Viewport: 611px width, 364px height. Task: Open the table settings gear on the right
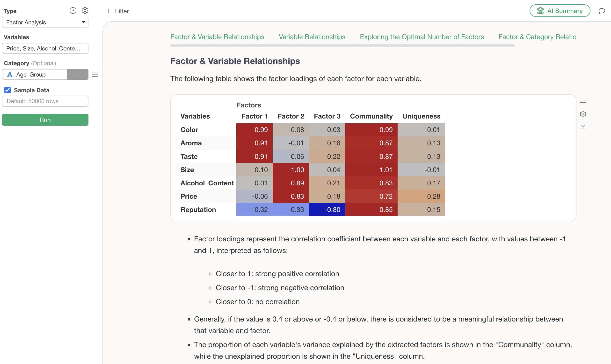[583, 113]
